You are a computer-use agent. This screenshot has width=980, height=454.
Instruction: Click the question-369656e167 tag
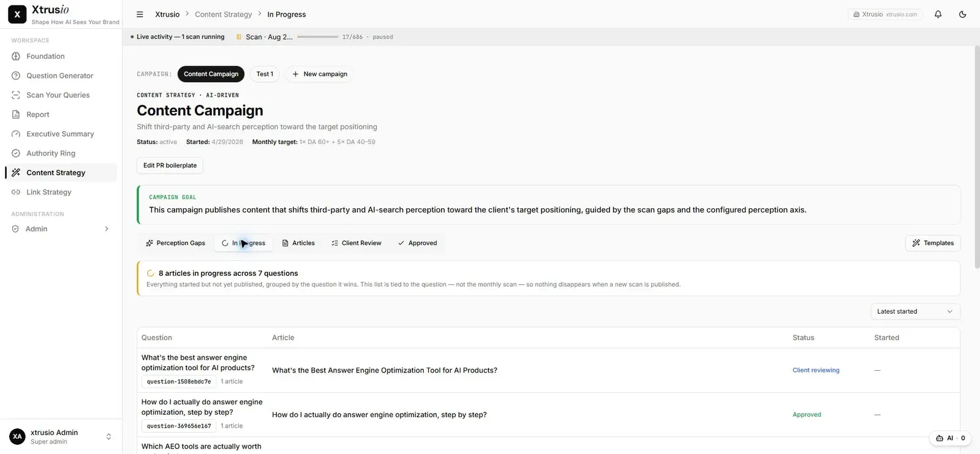click(x=179, y=426)
